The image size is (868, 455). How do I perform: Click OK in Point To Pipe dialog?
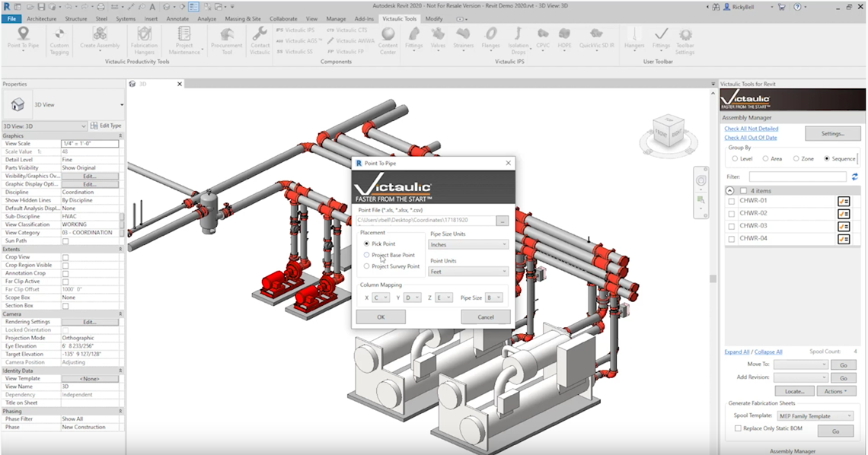[381, 317]
